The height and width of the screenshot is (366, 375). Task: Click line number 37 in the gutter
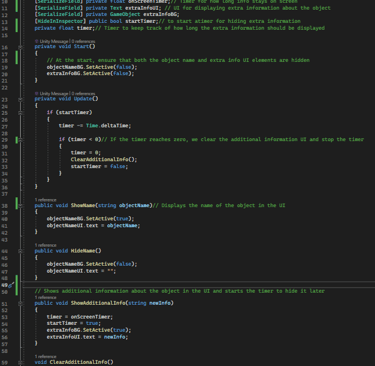point(5,194)
